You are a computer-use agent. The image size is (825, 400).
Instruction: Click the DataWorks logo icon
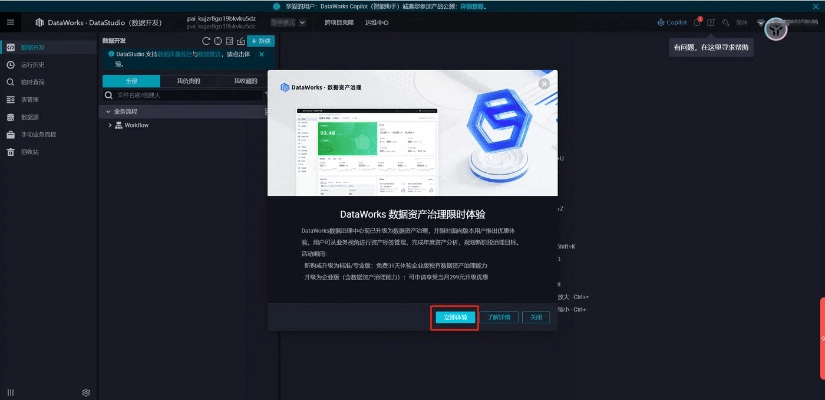[39, 23]
